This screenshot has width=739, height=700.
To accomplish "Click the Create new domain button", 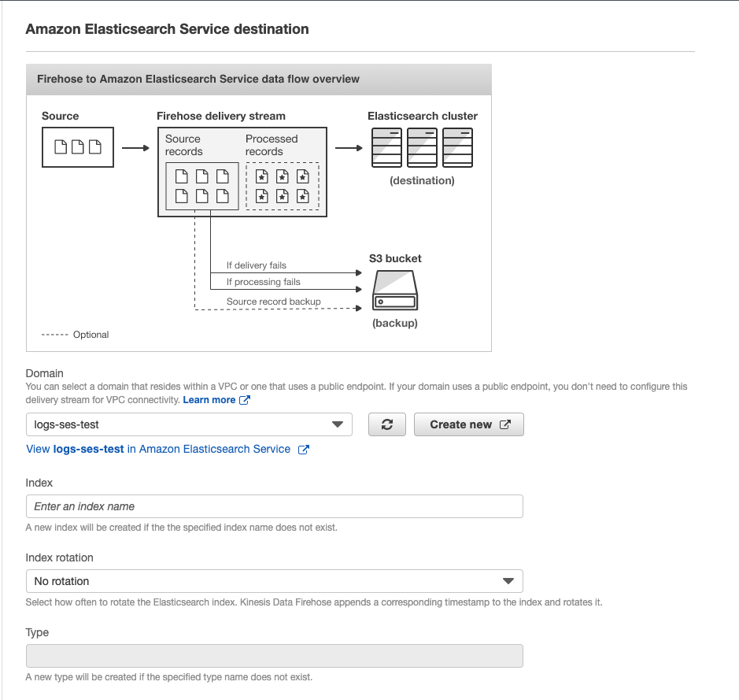I will (469, 424).
